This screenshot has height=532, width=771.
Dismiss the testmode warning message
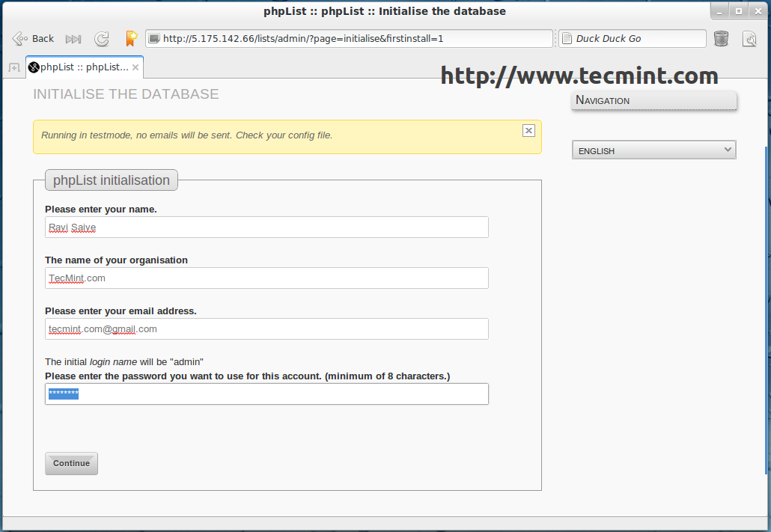click(528, 130)
